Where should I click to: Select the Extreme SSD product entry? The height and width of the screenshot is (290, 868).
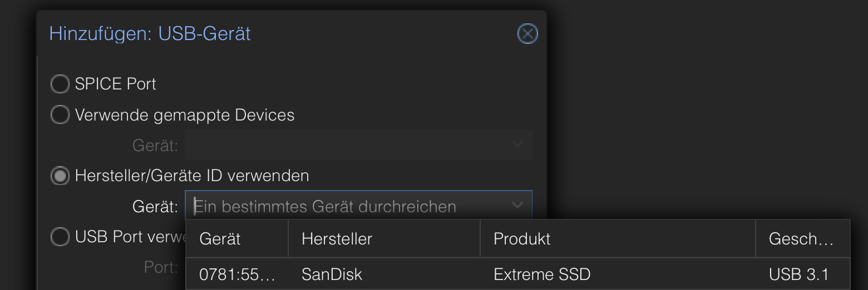[x=541, y=274]
